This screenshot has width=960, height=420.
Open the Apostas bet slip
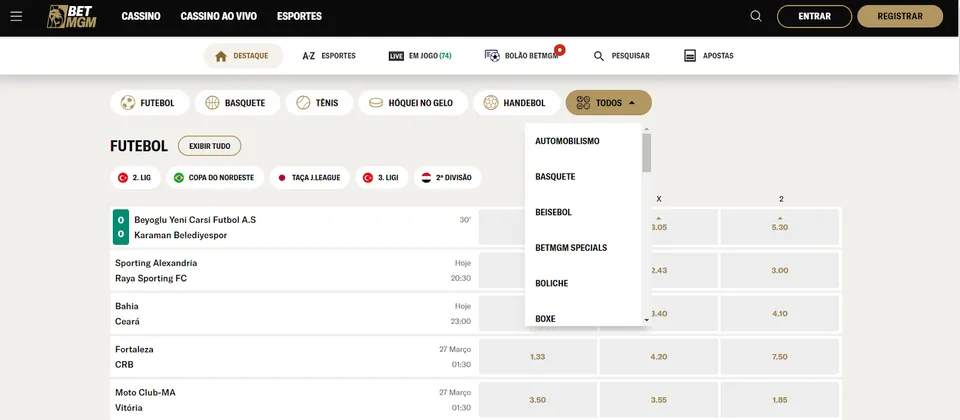click(708, 56)
